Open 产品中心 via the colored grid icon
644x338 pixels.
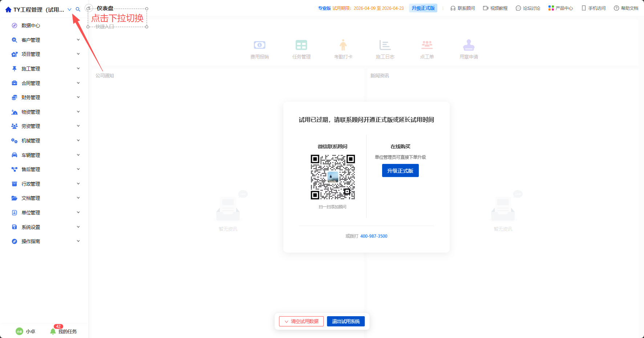click(551, 8)
